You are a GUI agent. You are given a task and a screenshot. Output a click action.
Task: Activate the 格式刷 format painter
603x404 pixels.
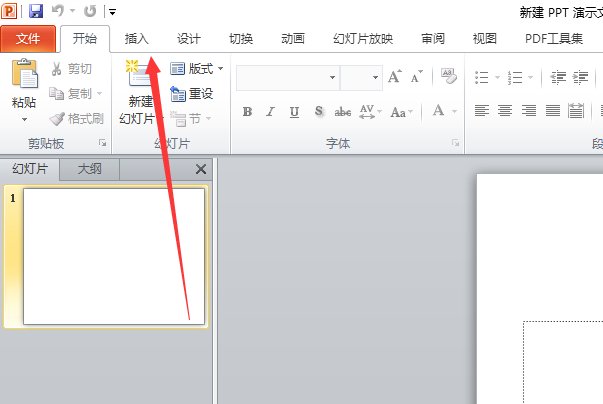(77, 119)
